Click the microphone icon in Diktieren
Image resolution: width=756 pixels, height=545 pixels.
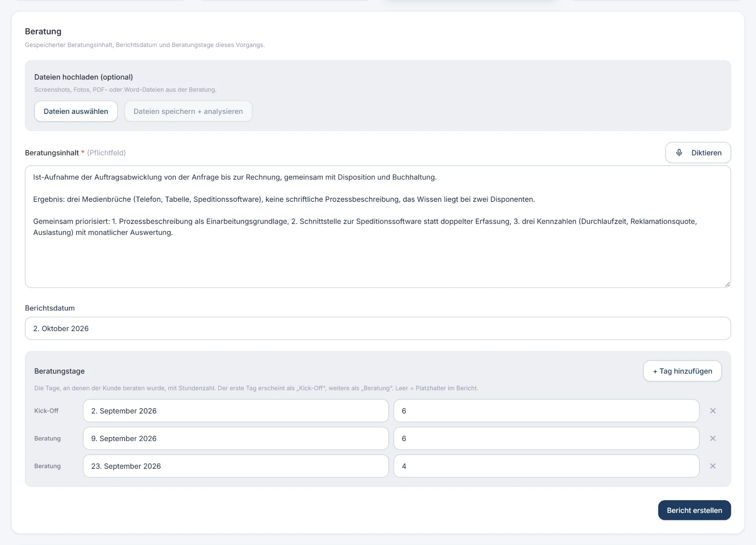pyautogui.click(x=679, y=153)
